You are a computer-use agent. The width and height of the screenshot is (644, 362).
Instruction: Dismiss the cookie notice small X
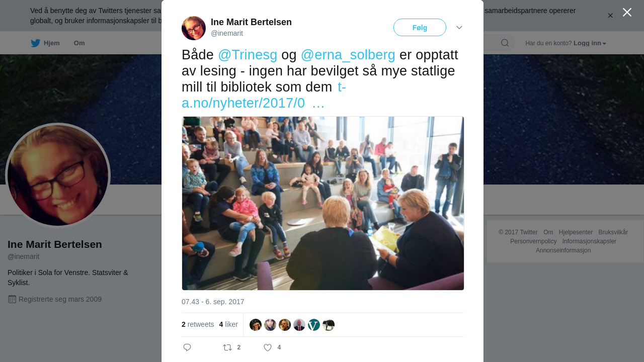tap(610, 16)
